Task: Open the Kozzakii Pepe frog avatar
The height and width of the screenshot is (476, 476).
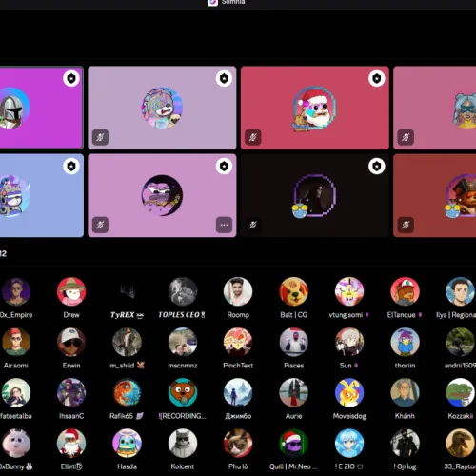Action: click(460, 392)
